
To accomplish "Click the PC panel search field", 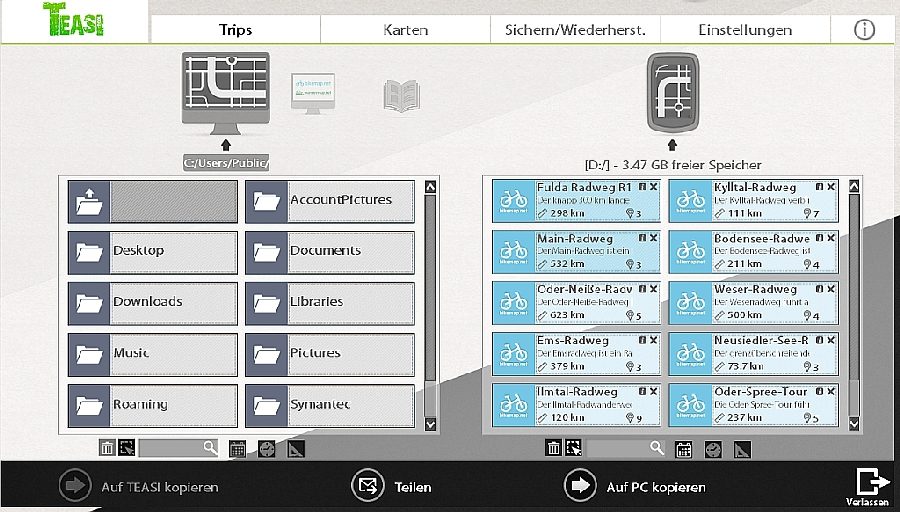I will point(179,448).
